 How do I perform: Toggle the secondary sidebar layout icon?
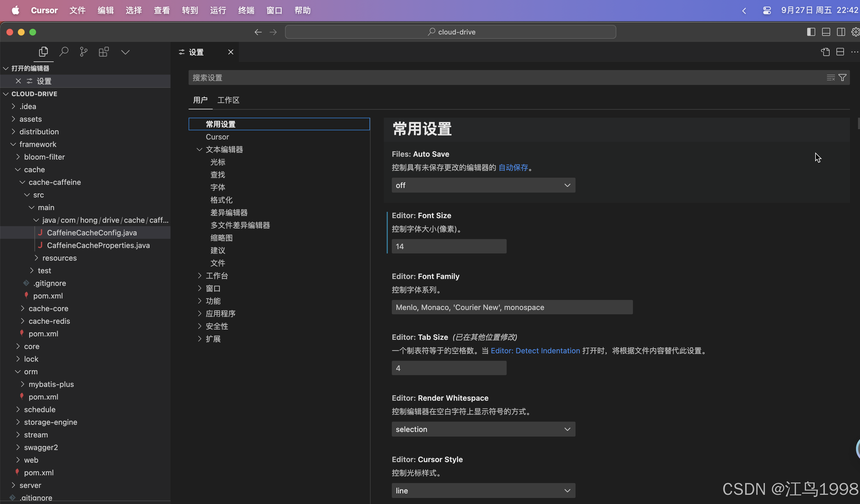tap(841, 32)
